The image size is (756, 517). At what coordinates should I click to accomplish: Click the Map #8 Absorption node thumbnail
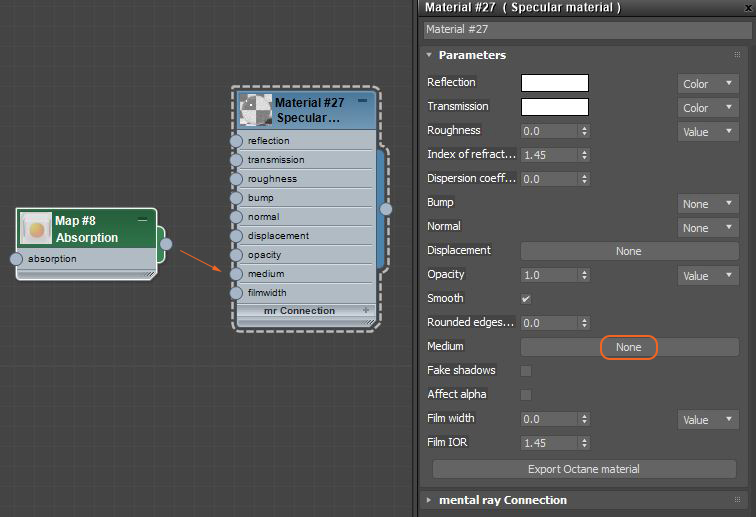[x=36, y=229]
